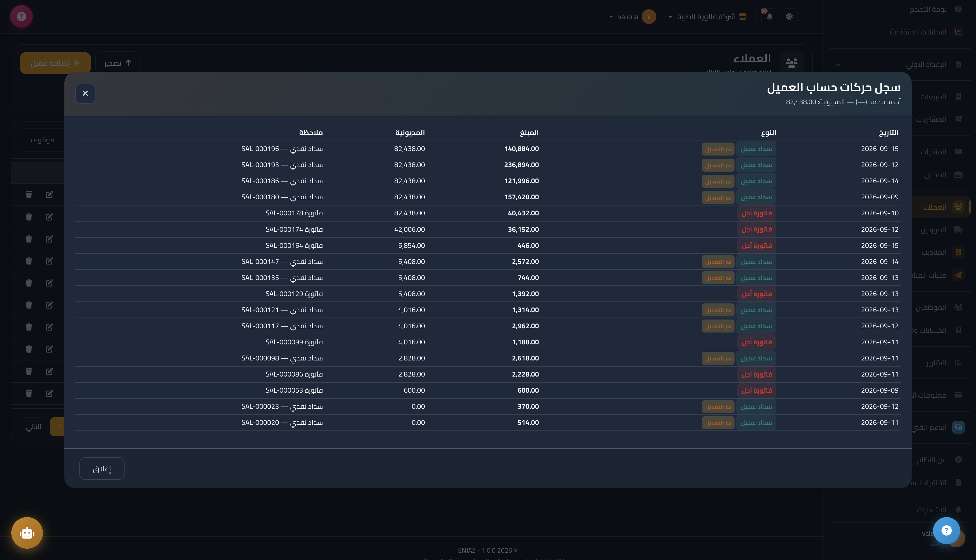Click the موقوف status filter
Screen dimensions: 976x560
tap(42, 140)
